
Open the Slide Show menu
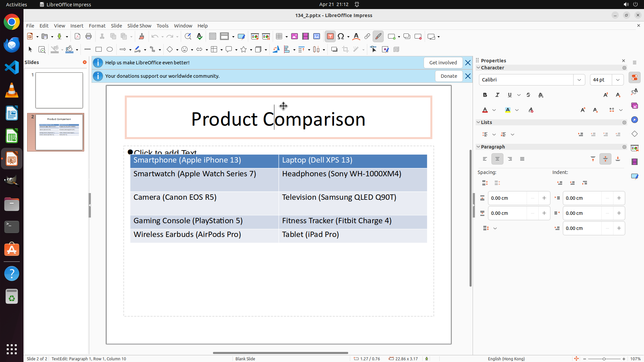click(139, 26)
